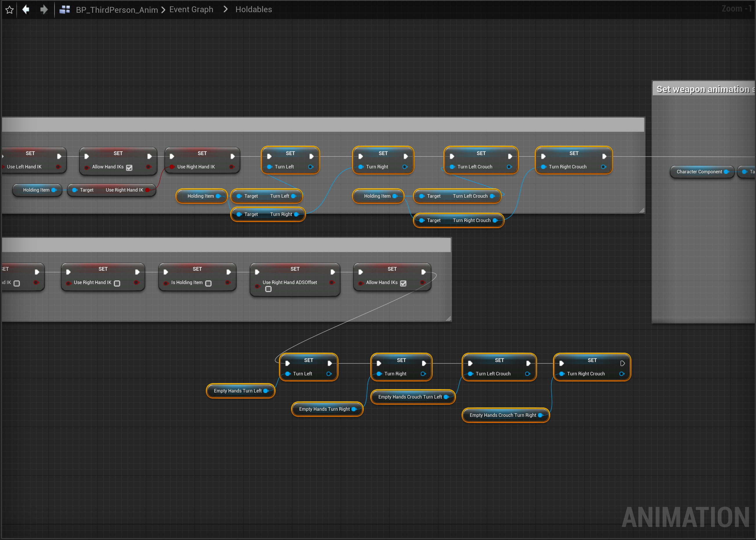Click the favorite star icon
This screenshot has height=540, width=756.
(10, 10)
